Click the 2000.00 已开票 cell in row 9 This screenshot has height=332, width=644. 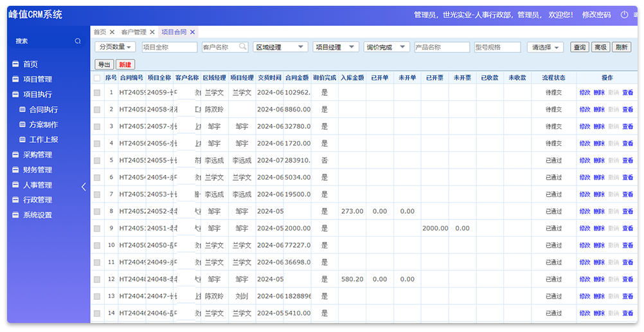[x=435, y=228]
